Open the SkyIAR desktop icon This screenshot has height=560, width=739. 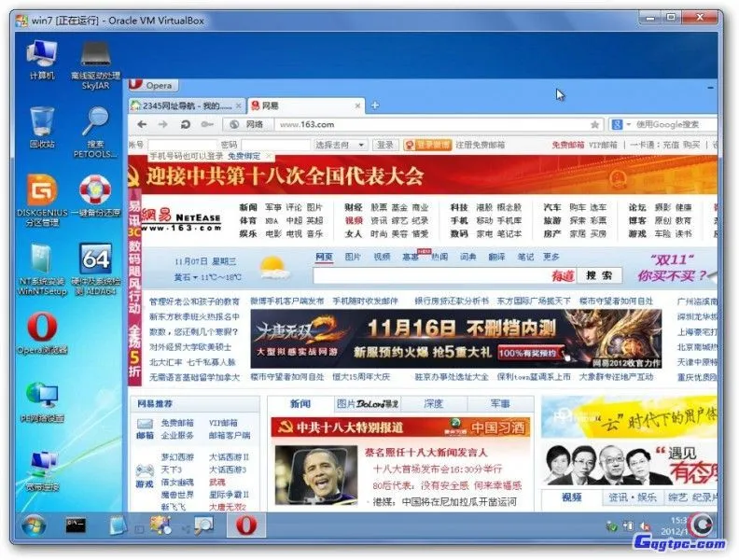[x=95, y=65]
